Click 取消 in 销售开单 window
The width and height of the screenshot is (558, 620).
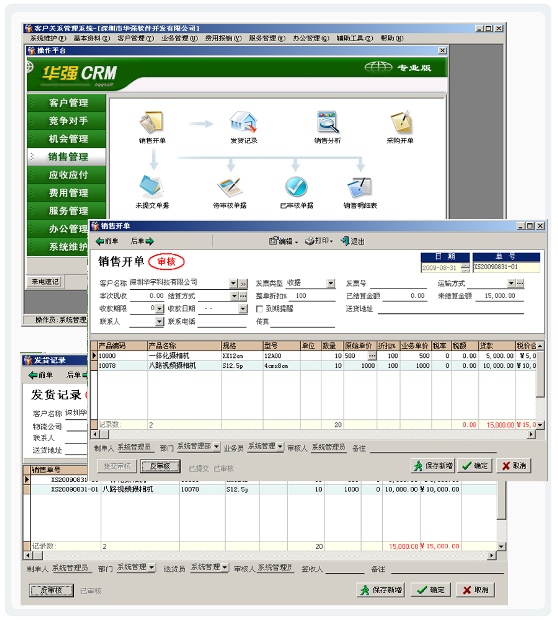514,465
